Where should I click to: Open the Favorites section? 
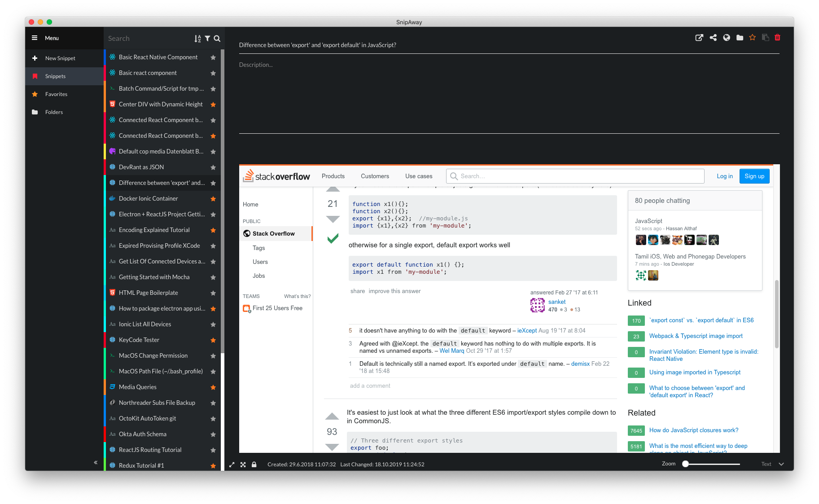(64, 94)
